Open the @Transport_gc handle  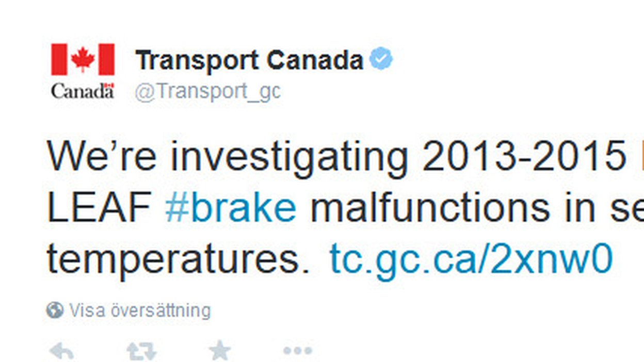(x=207, y=91)
